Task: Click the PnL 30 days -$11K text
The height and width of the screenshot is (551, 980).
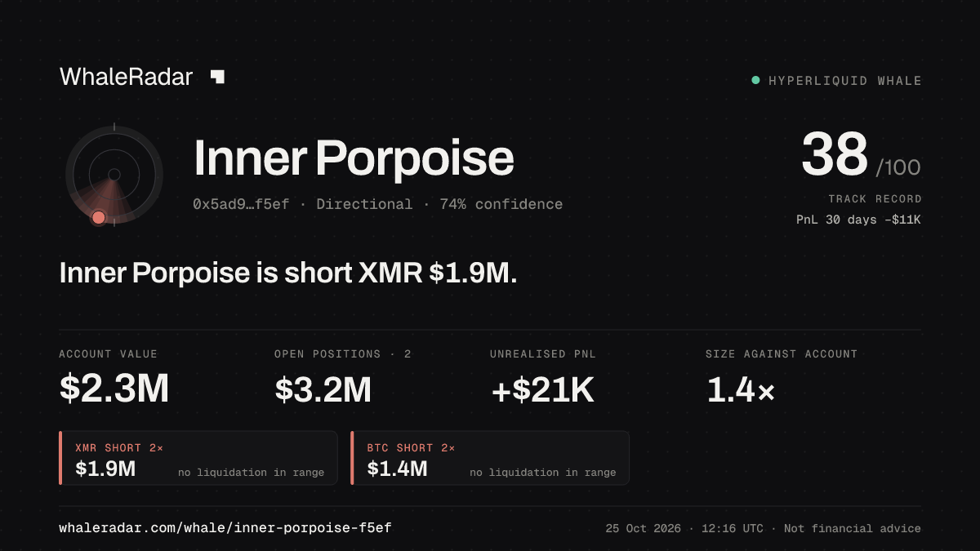Action: [x=858, y=219]
